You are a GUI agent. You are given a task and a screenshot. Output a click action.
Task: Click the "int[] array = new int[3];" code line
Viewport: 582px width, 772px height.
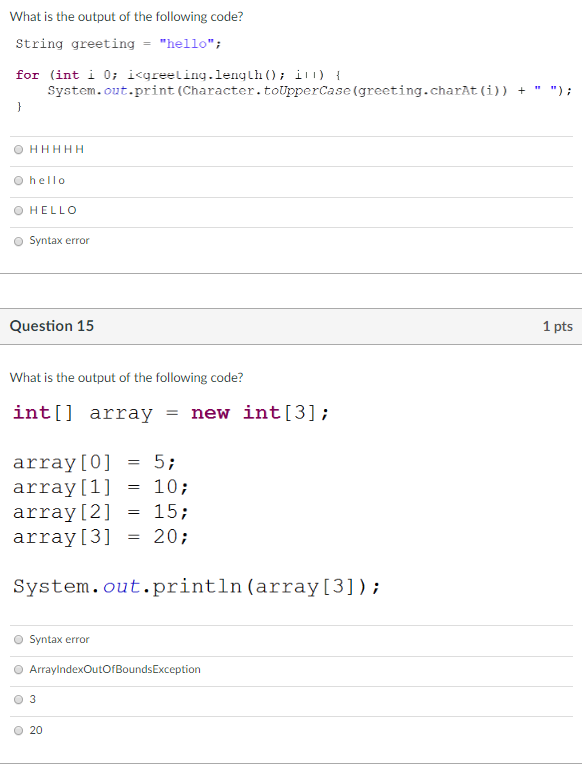click(x=171, y=413)
